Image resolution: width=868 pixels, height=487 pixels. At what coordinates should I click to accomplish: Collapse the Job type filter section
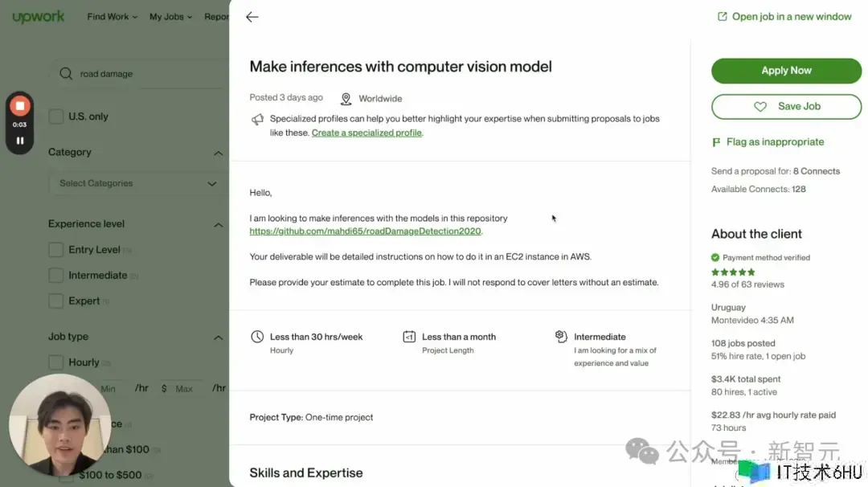point(219,338)
